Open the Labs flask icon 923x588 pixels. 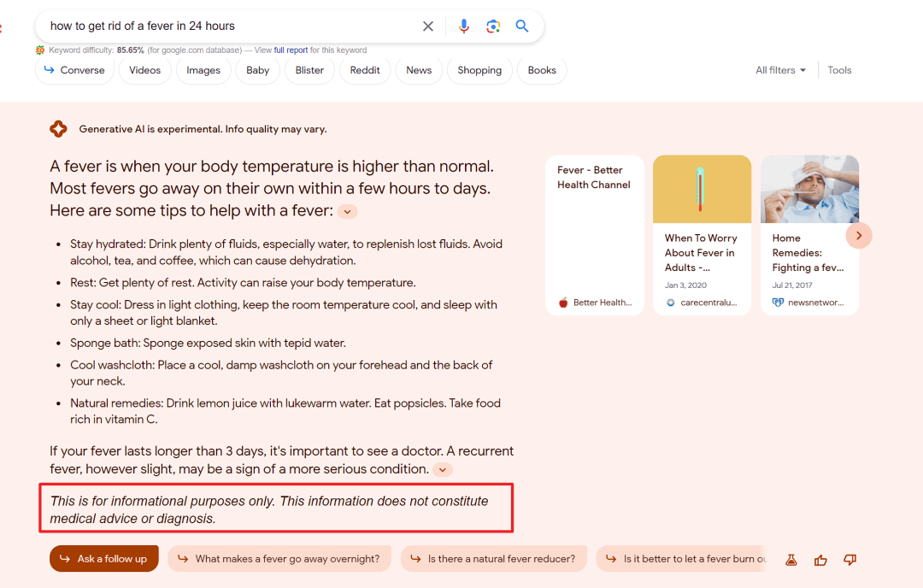coord(791,561)
